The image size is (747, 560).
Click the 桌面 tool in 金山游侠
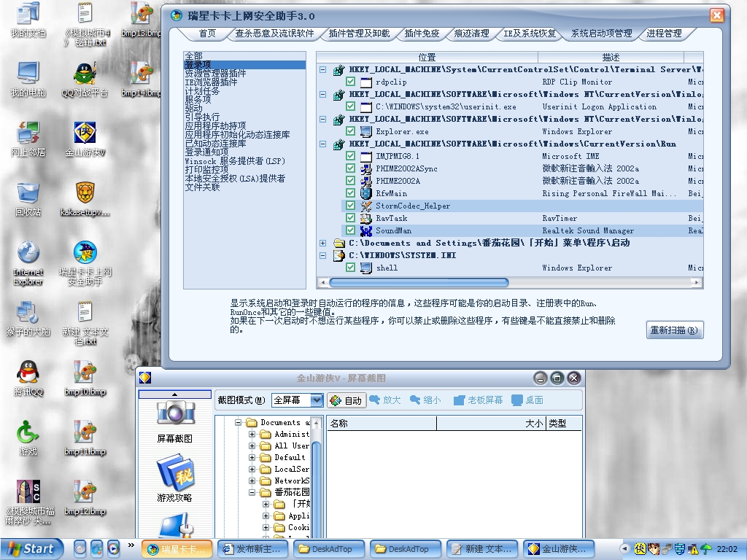527,400
